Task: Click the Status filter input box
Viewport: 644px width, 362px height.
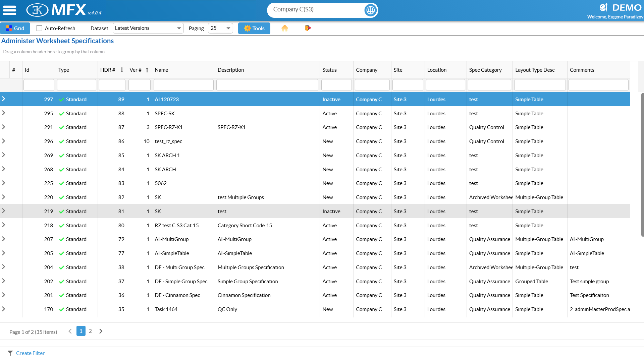Action: click(x=336, y=85)
